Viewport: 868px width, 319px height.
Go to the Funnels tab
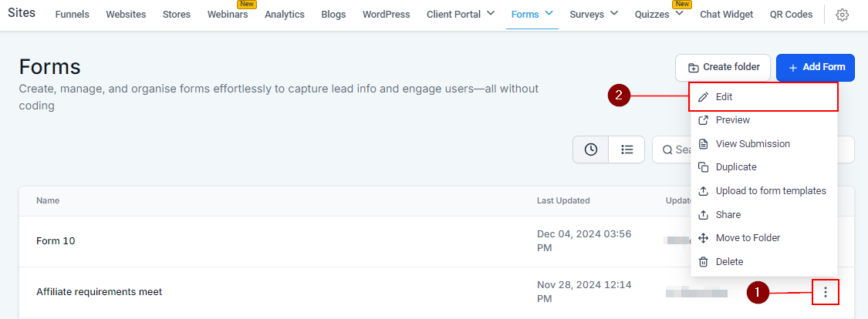(72, 15)
